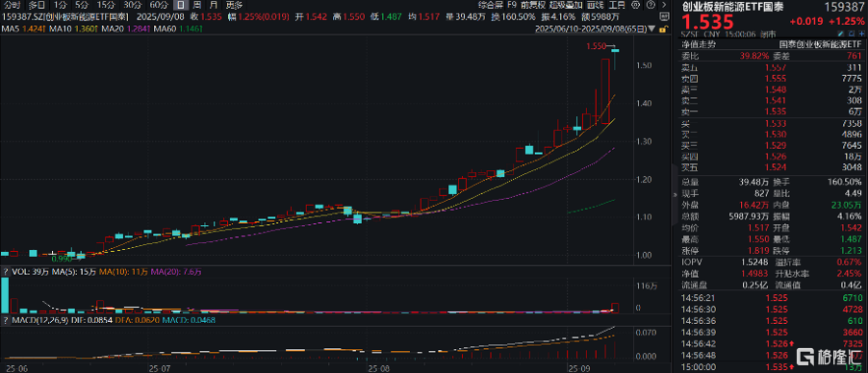Select the 月 monthly K-line tab
The width and height of the screenshot is (868, 373).
tap(213, 5)
